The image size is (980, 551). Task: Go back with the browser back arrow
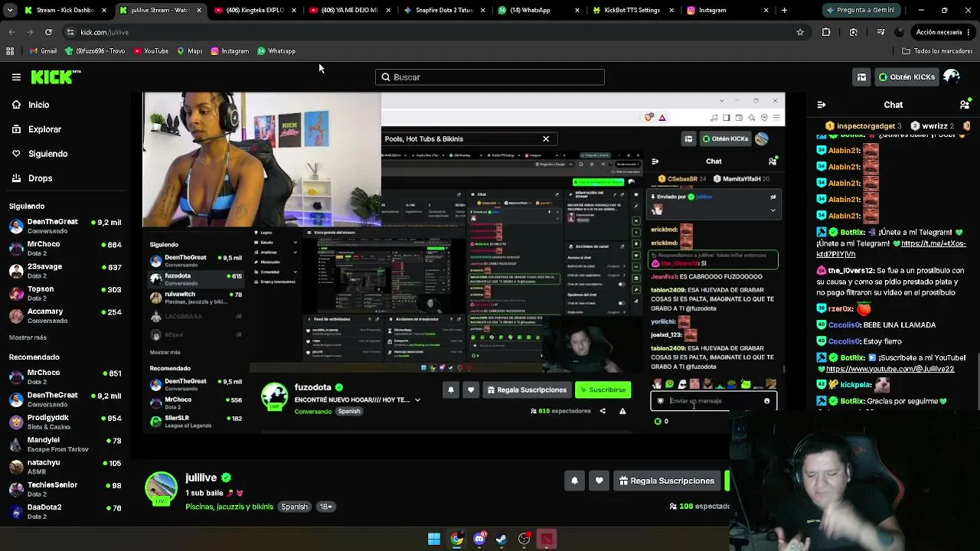pos(11,32)
